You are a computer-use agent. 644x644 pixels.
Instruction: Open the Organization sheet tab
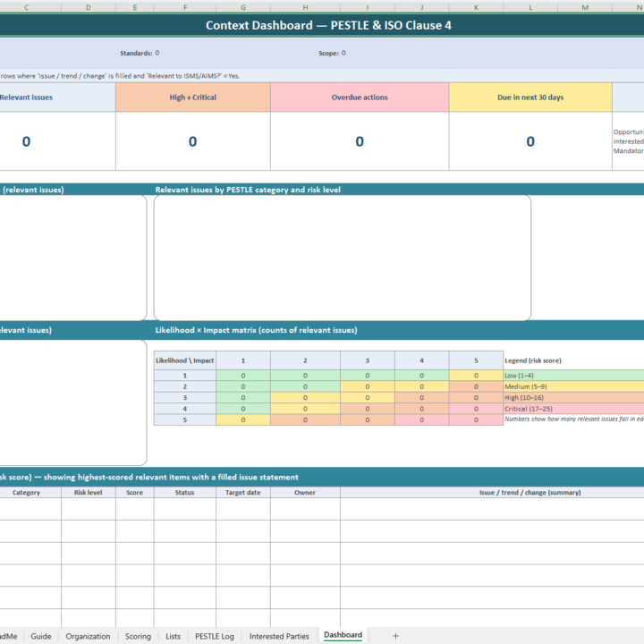(x=88, y=636)
